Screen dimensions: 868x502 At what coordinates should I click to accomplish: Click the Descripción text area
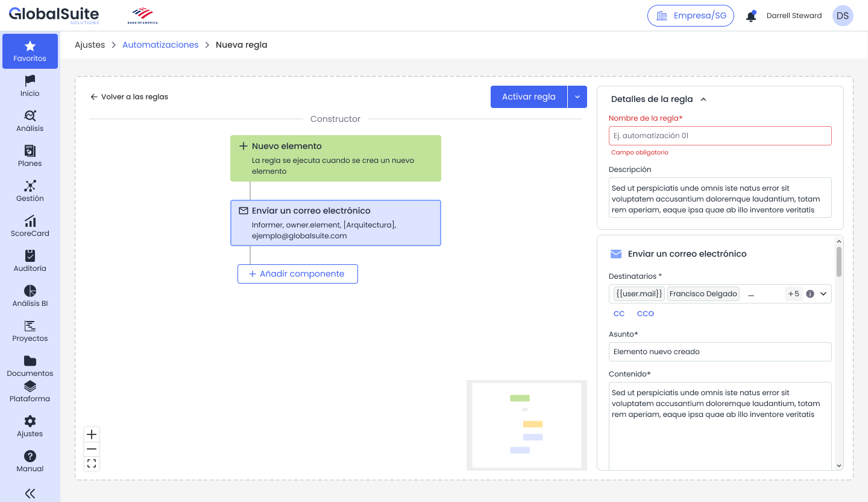pos(720,197)
